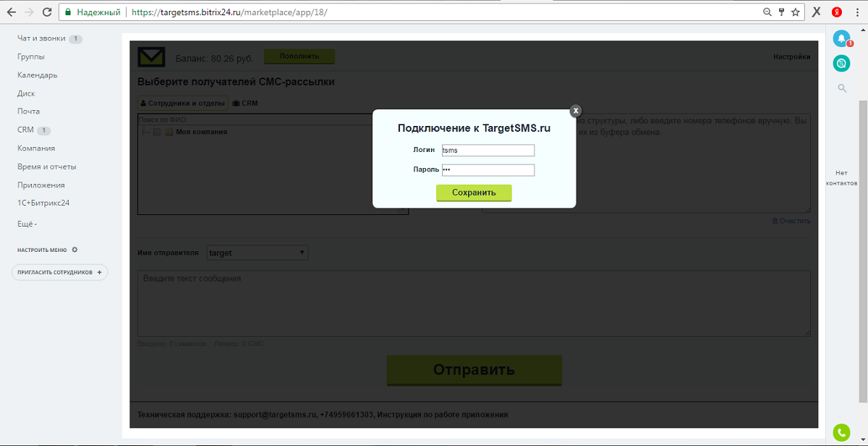Click Нет контактов label
The height and width of the screenshot is (446, 868).
pos(841,178)
